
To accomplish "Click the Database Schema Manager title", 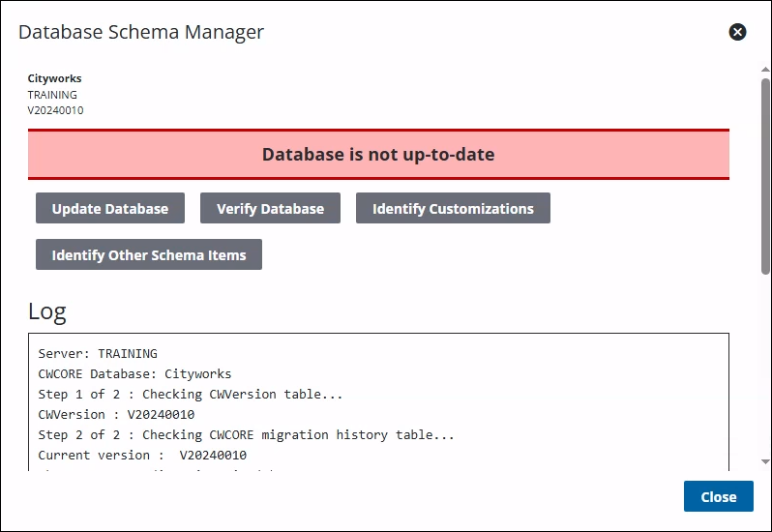I will click(x=141, y=32).
